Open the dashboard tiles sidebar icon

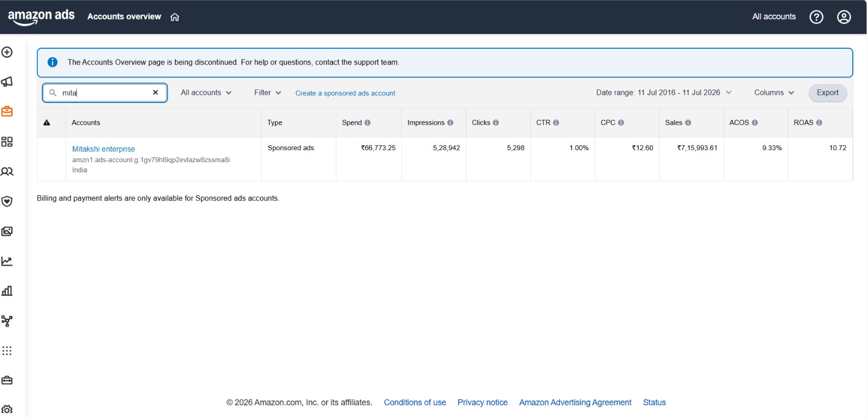[x=7, y=141]
